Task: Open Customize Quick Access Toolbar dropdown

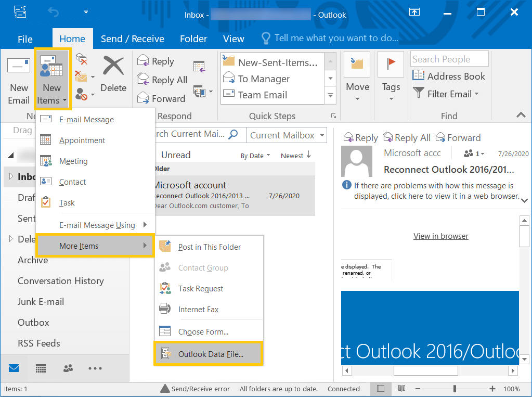Action: click(x=86, y=12)
